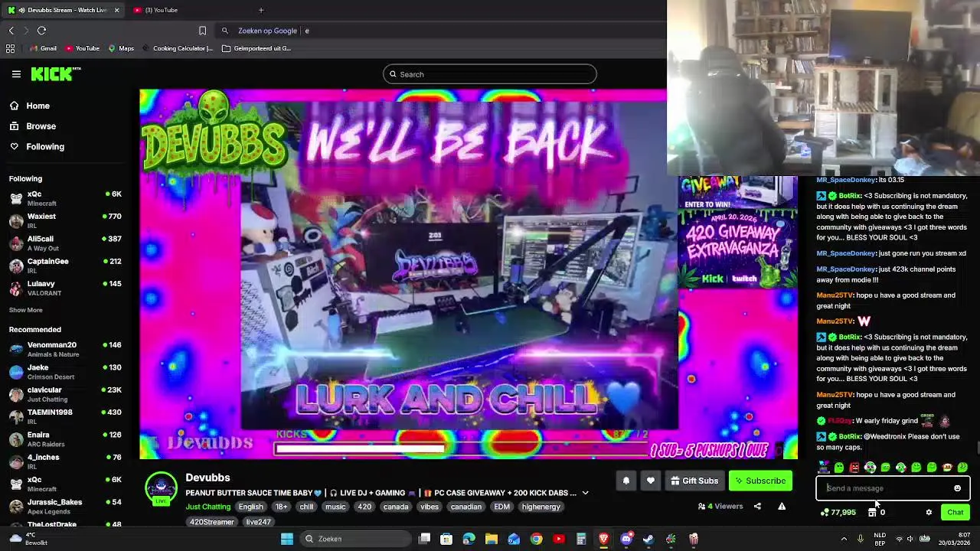Go to Home in Kick sidebar
Image resolution: width=980 pixels, height=551 pixels.
pos(29,106)
